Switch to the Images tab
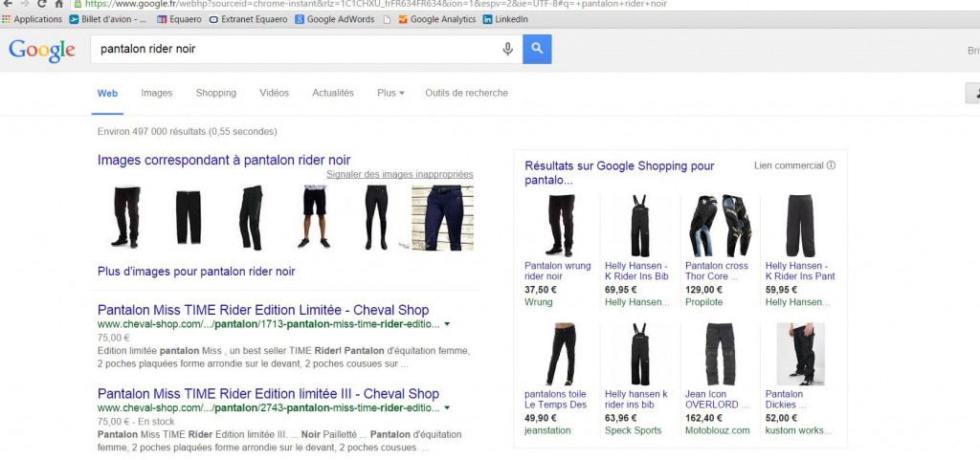980x460 pixels. (x=156, y=93)
